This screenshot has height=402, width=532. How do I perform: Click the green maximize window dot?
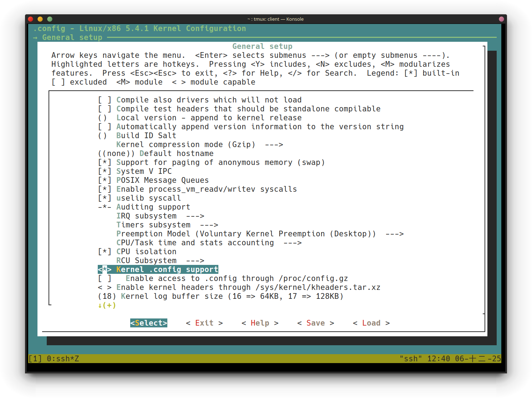50,19
